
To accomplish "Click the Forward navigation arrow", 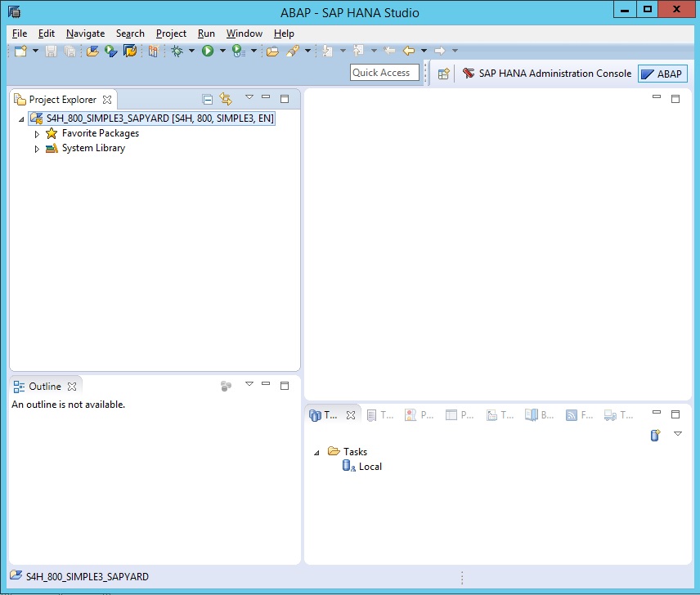I will click(x=440, y=51).
